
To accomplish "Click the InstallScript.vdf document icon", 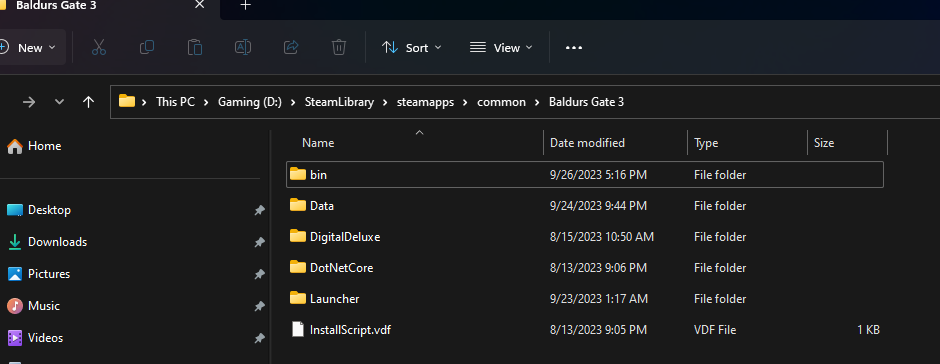I will (298, 329).
